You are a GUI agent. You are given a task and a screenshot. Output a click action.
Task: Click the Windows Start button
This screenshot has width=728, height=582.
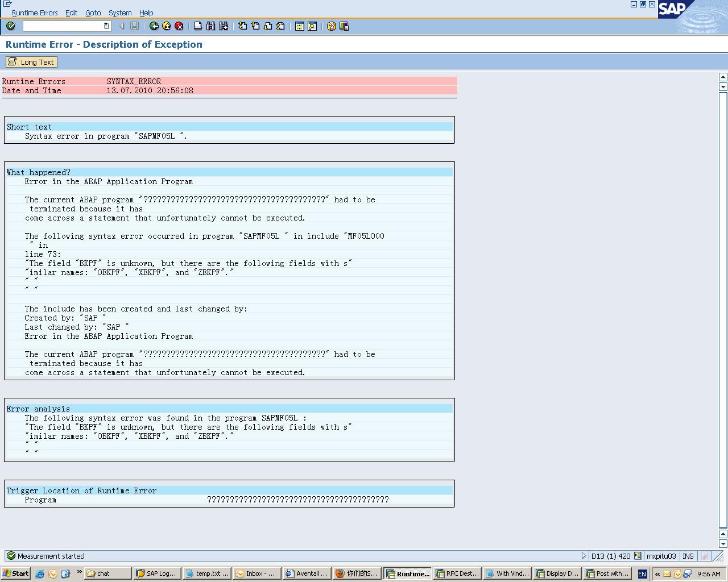[x=15, y=573]
